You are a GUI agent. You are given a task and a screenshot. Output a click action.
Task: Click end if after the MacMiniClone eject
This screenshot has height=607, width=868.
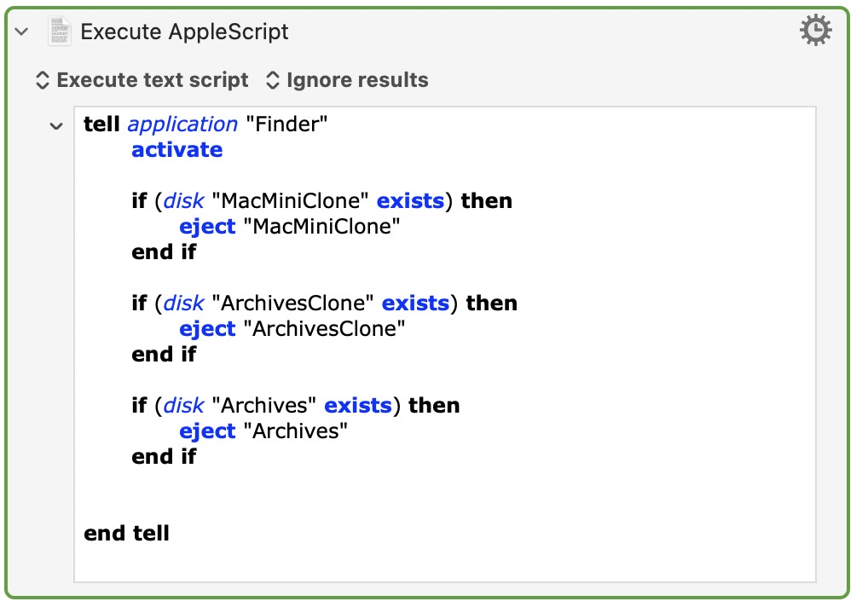[x=164, y=252]
